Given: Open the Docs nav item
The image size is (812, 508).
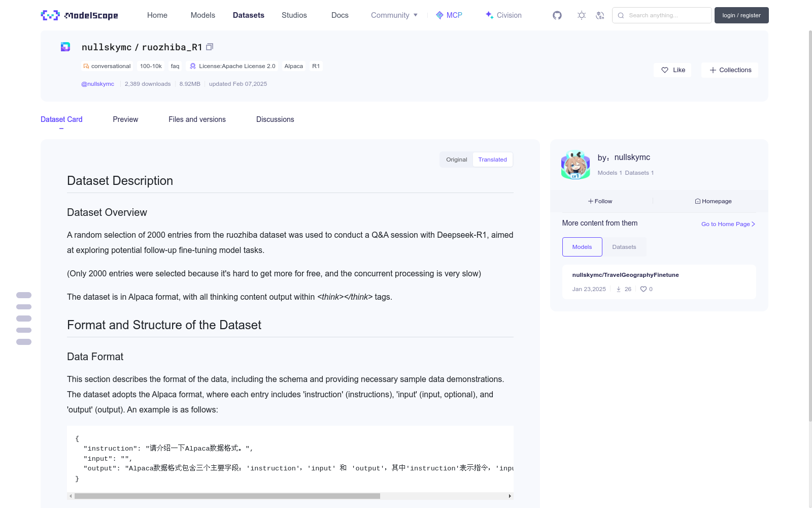Looking at the screenshot, I should (340, 15).
